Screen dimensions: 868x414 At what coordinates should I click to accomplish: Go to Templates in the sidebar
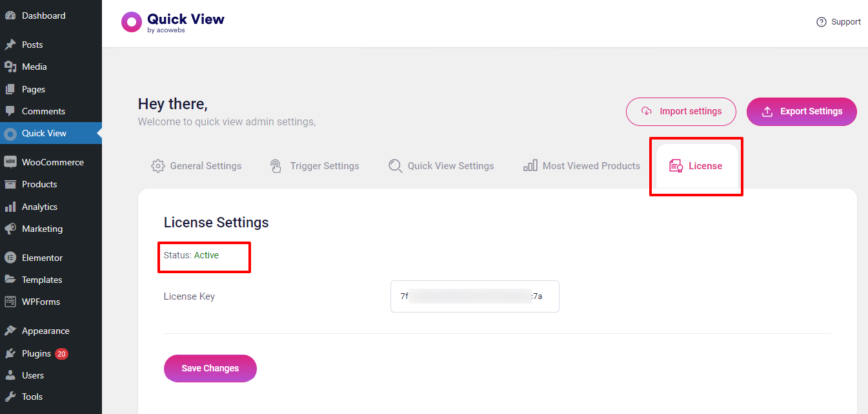pyautogui.click(x=51, y=280)
